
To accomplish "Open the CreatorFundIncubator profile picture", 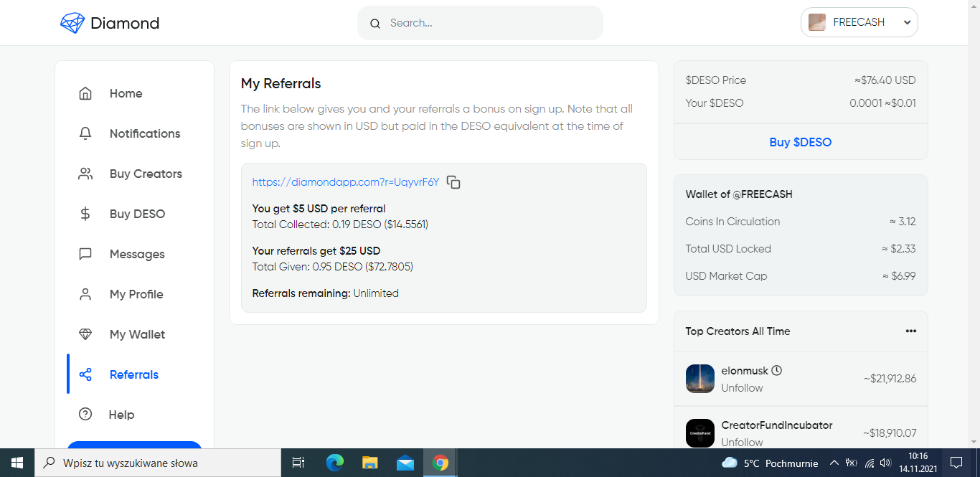I will pyautogui.click(x=700, y=433).
